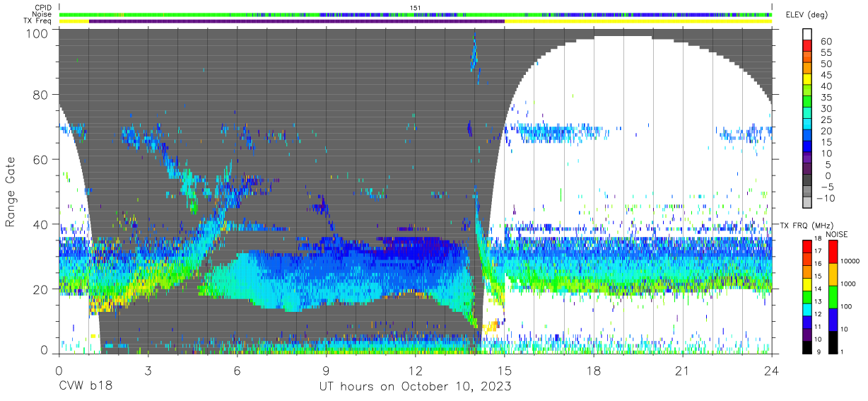Screen dimensions: 868x401
Task: Click the '151' CPID value text
Action: point(416,8)
